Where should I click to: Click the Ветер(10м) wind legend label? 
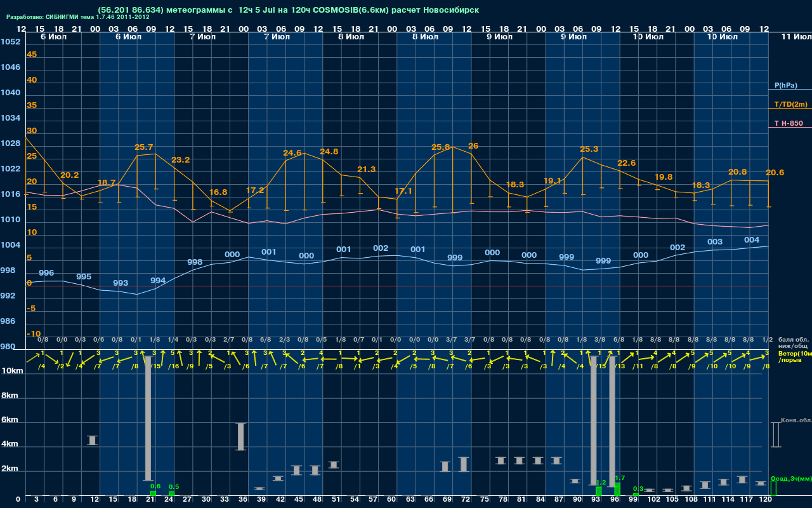point(795,353)
